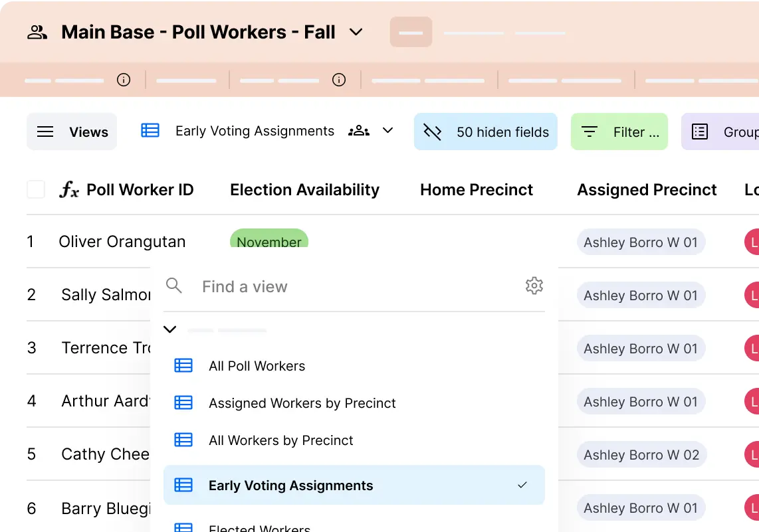
Task: Click the checkmark beside Early Voting Assignments
Action: coord(522,486)
